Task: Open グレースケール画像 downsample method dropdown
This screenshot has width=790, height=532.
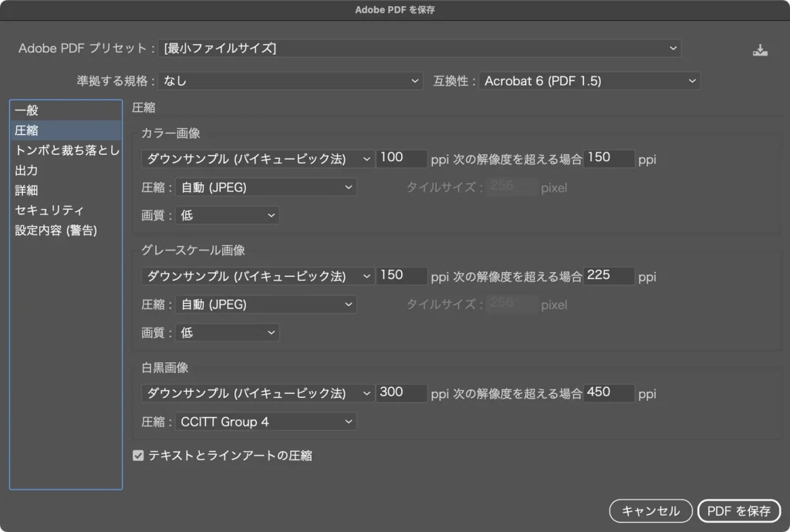Action: [x=258, y=276]
